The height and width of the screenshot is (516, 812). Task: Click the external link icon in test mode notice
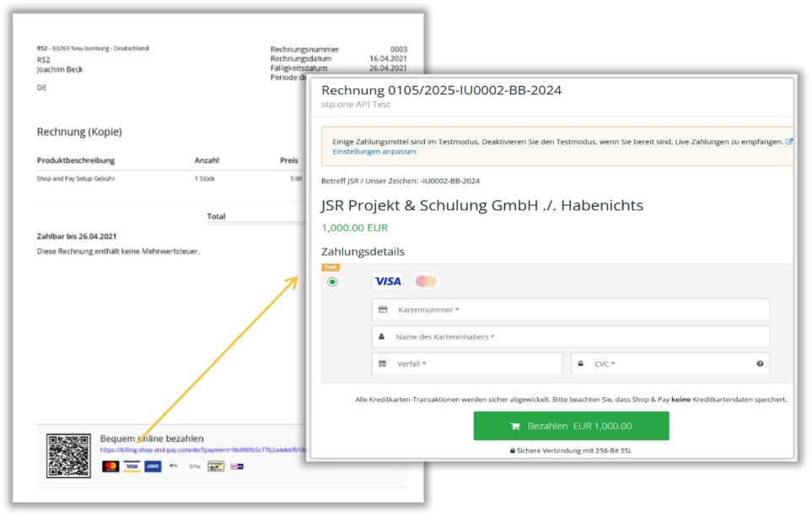(788, 142)
